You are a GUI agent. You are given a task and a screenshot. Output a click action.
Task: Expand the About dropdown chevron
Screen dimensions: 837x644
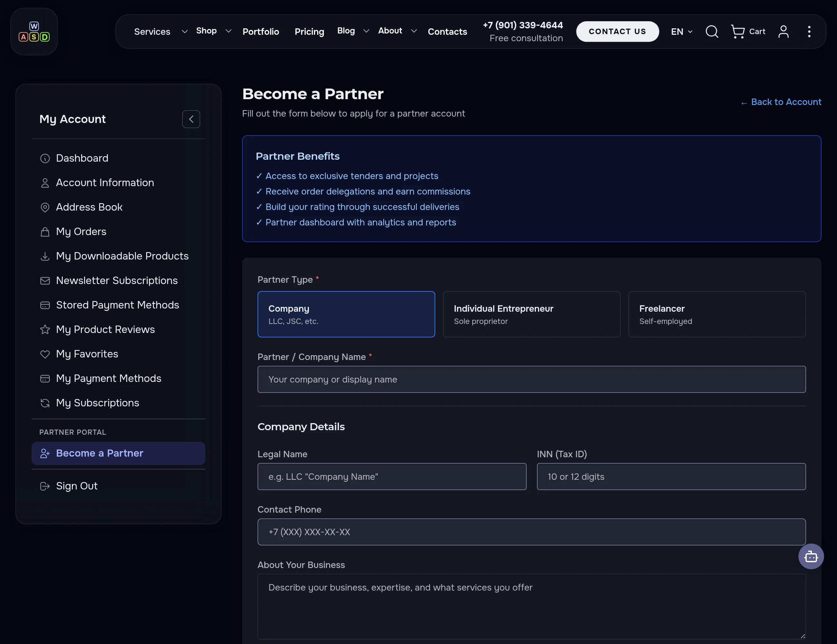414,31
